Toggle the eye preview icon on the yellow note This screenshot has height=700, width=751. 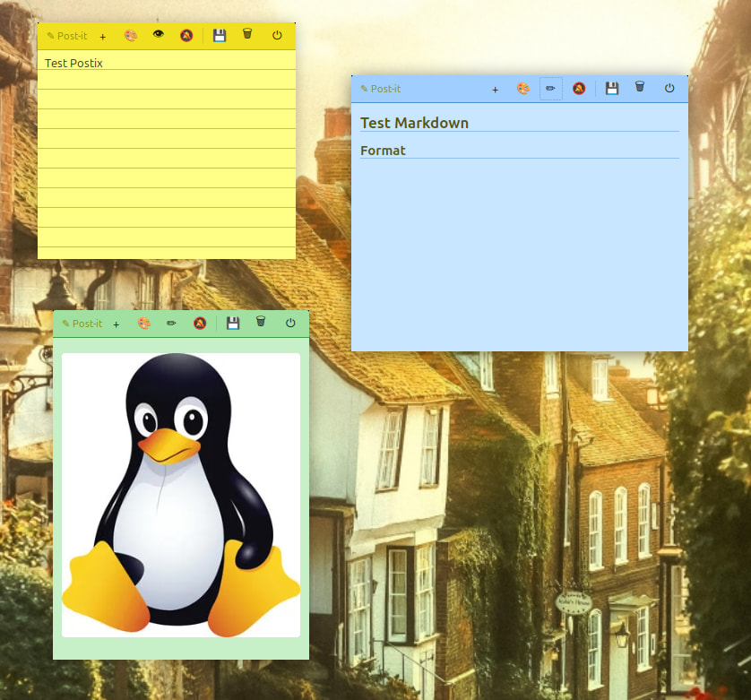pyautogui.click(x=159, y=35)
